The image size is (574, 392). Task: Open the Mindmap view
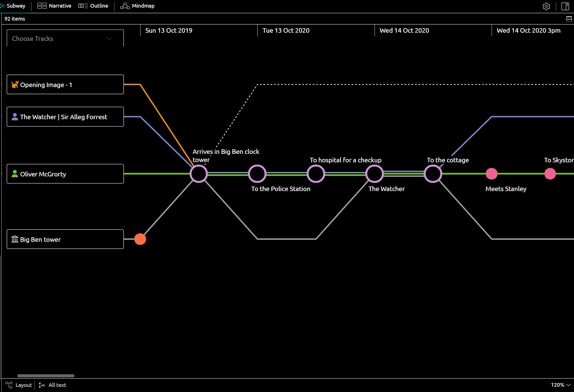(137, 6)
